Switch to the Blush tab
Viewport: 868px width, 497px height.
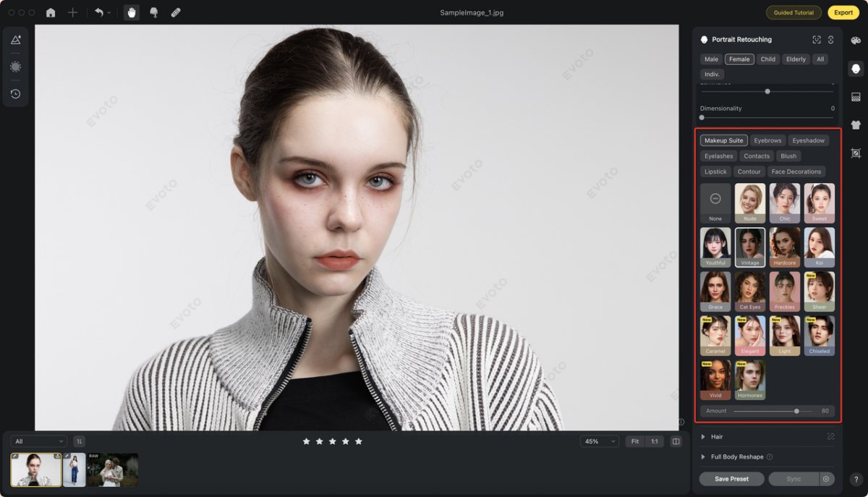point(788,156)
